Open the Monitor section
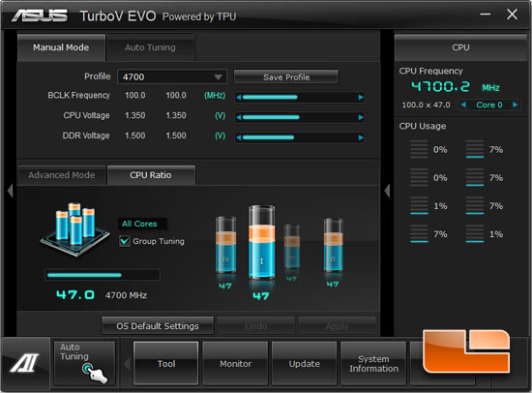This screenshot has height=393, width=532. (x=235, y=363)
